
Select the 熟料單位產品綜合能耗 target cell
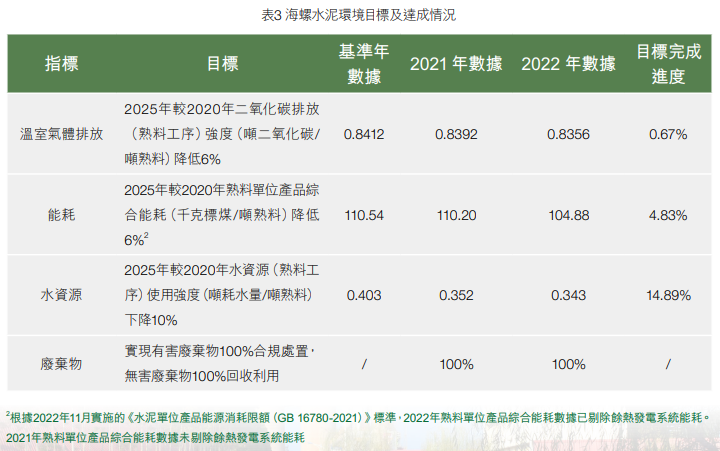pos(222,215)
